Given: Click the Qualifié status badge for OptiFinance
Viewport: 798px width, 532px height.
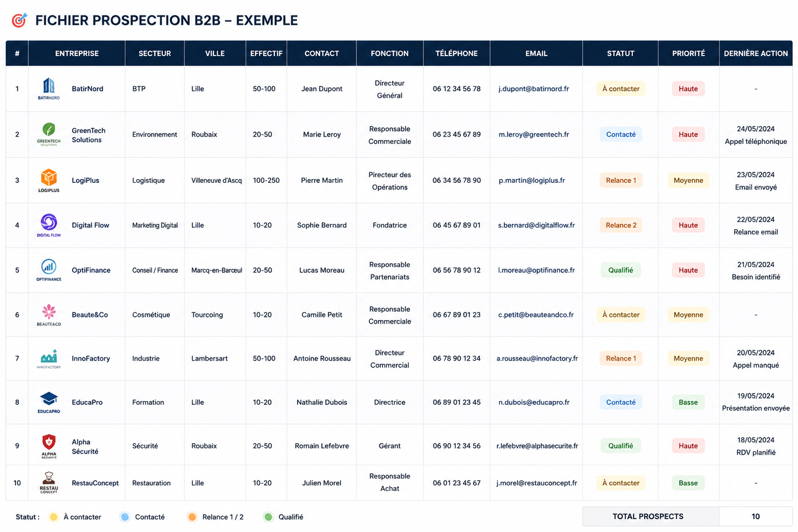Looking at the screenshot, I should [x=620, y=270].
